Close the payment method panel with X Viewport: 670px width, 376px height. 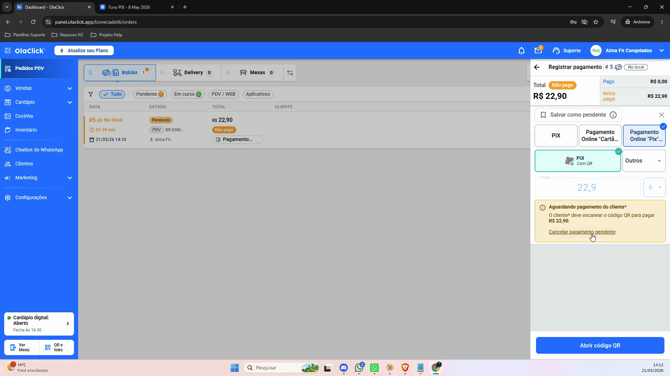[x=661, y=115]
